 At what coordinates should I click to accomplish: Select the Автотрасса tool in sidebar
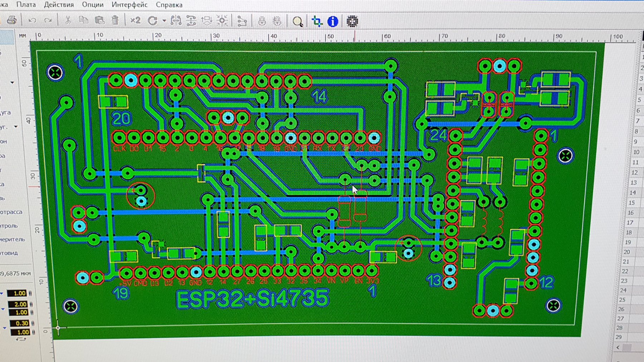(x=11, y=212)
